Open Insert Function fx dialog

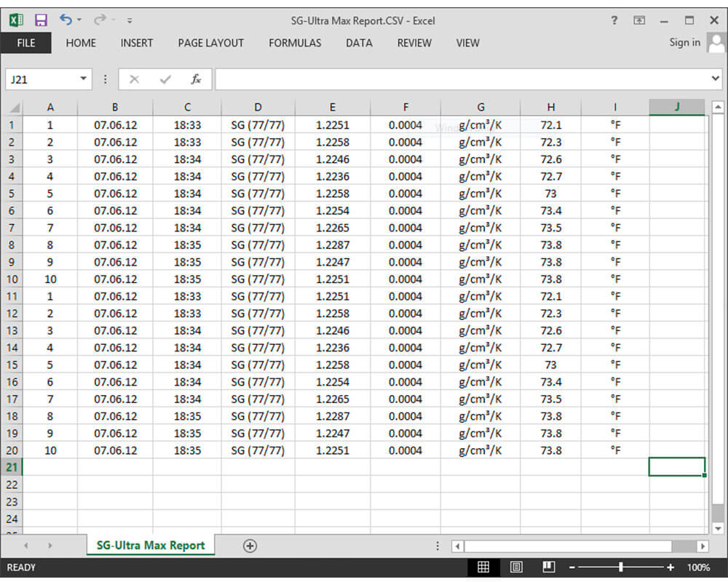(197, 79)
